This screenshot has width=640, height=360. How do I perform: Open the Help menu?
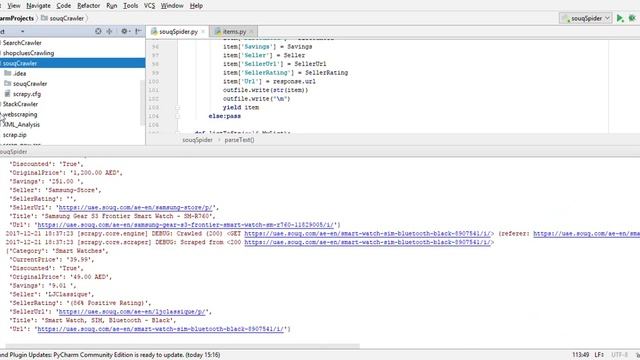pos(196,6)
